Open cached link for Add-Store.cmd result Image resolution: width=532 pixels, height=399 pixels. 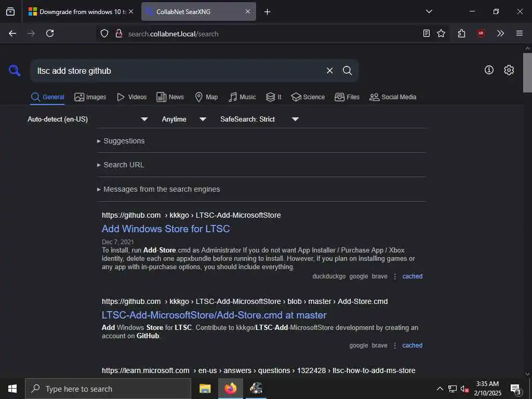[x=412, y=345]
